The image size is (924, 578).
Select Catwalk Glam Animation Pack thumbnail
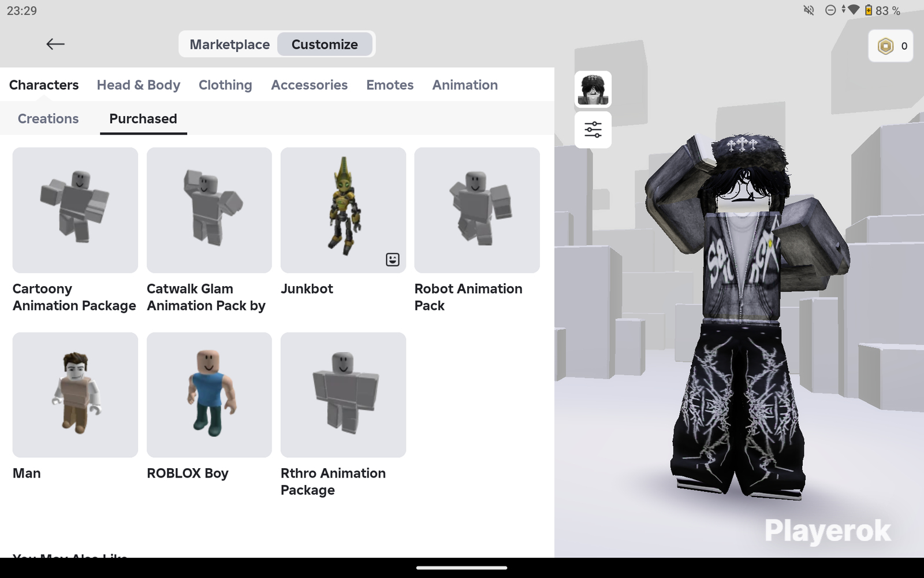coord(209,210)
